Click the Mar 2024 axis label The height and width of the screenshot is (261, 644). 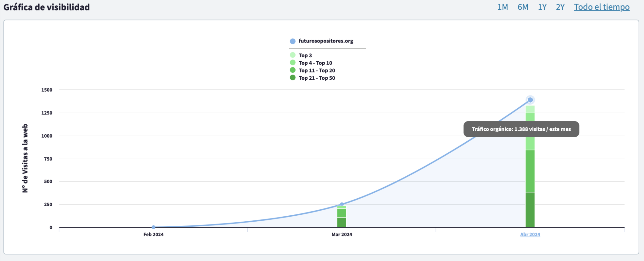pyautogui.click(x=342, y=234)
